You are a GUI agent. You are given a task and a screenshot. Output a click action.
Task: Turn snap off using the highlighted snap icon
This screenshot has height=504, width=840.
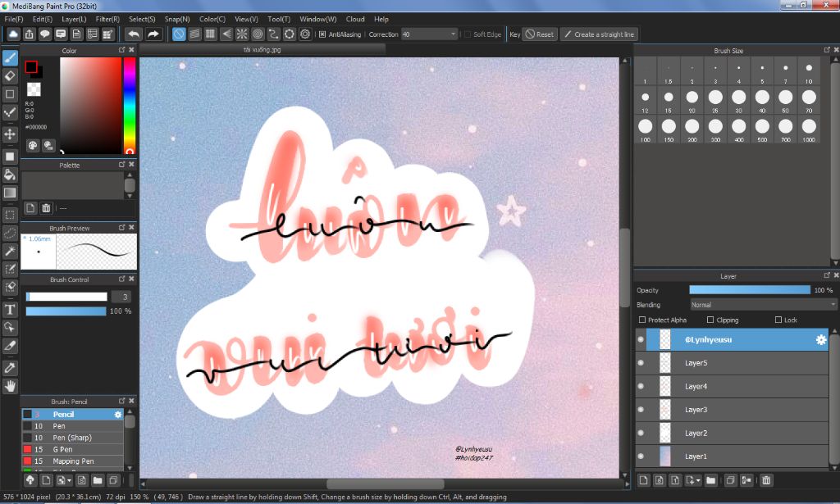(179, 34)
